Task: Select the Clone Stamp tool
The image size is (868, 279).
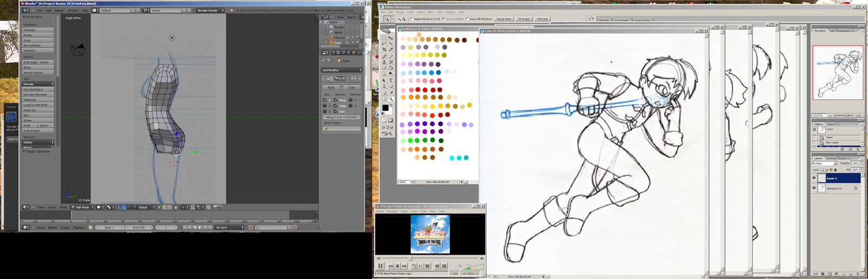Action: 384,62
